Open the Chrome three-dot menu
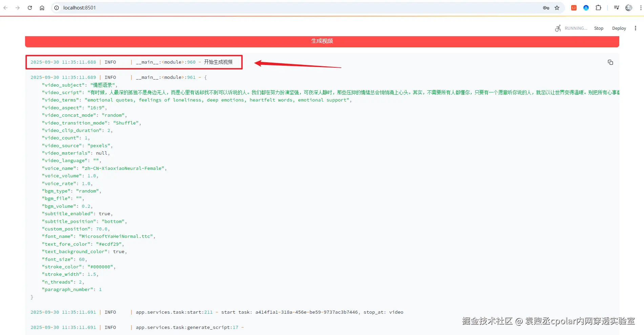The height and width of the screenshot is (335, 644). coord(641,8)
